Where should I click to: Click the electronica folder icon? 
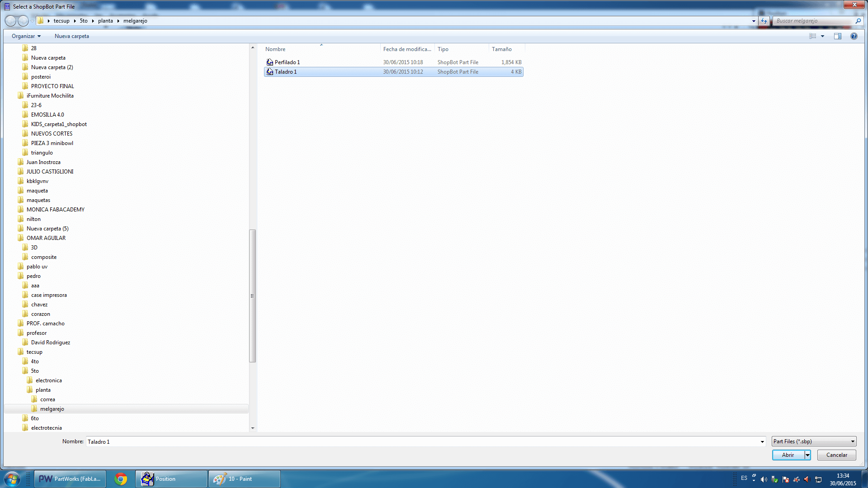[x=30, y=380]
